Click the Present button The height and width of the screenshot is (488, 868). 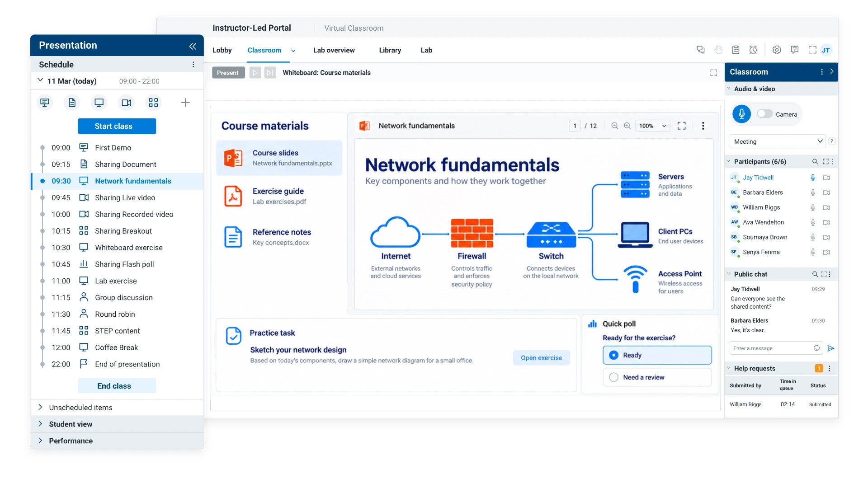click(x=228, y=73)
